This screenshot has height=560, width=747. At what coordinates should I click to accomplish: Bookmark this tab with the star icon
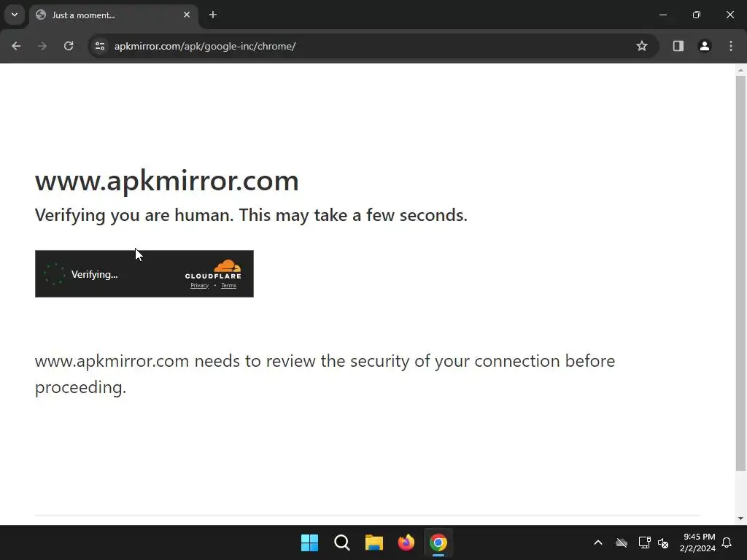pos(642,46)
